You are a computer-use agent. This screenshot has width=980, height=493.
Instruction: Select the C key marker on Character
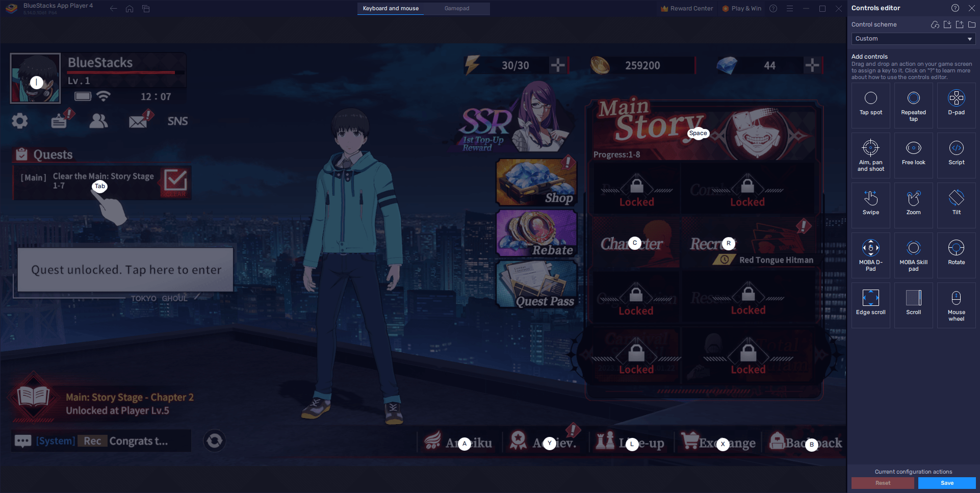635,243
